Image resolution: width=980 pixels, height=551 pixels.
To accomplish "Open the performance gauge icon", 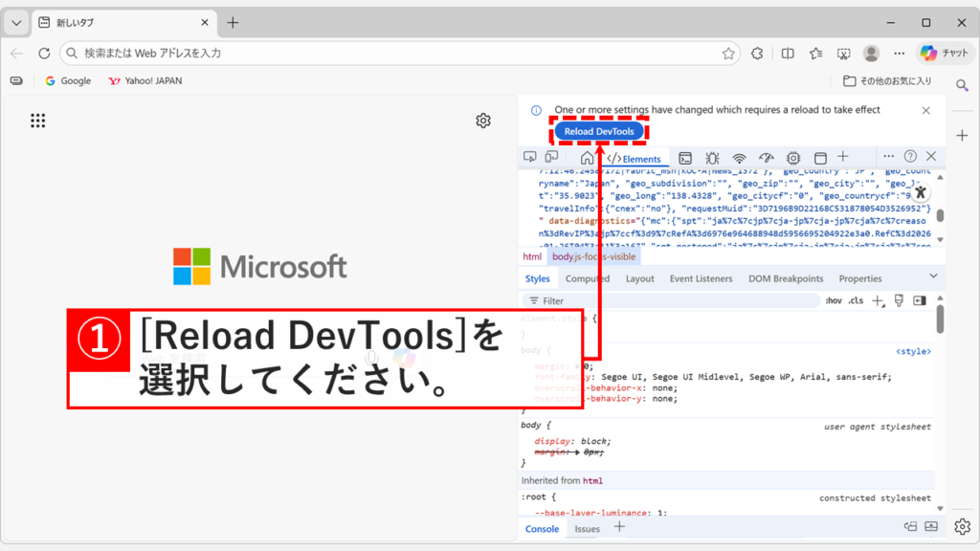I will point(766,156).
